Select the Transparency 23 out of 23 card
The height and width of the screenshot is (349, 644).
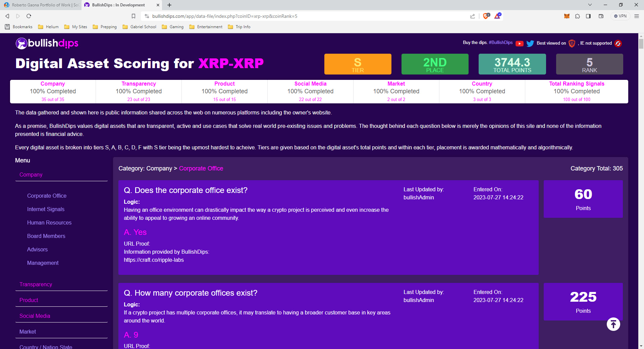tap(139, 91)
